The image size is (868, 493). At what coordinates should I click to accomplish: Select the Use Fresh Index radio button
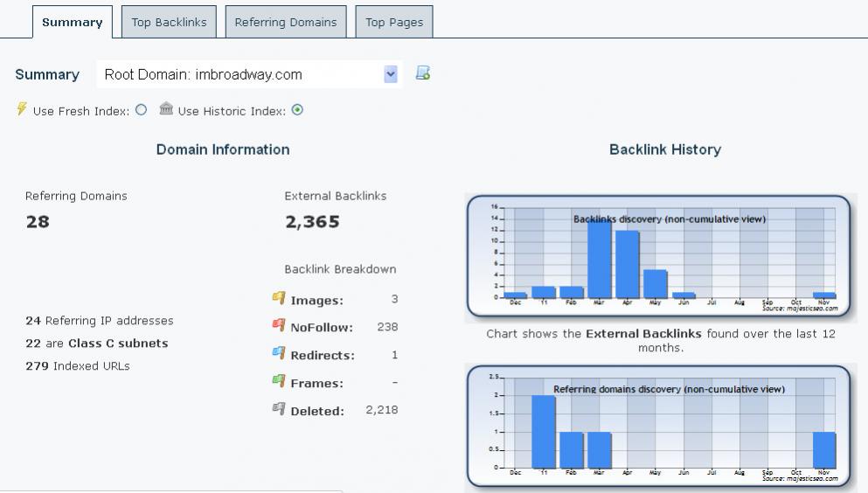pos(141,110)
